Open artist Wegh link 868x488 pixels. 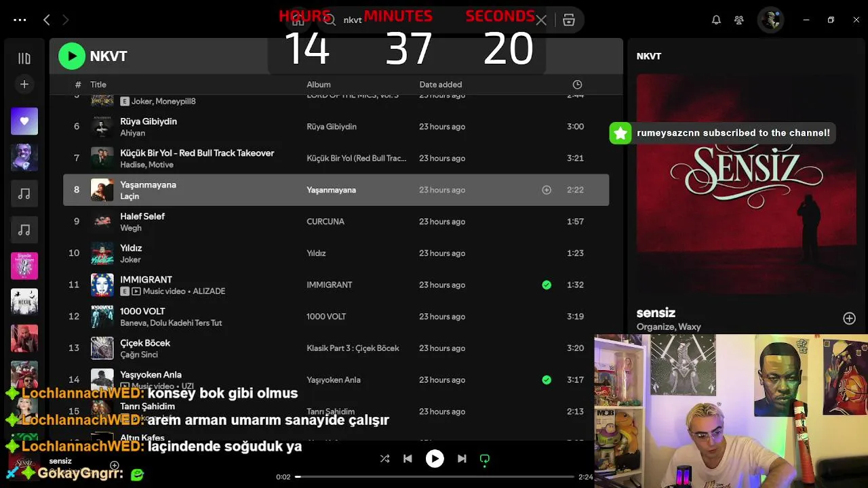coord(131,228)
